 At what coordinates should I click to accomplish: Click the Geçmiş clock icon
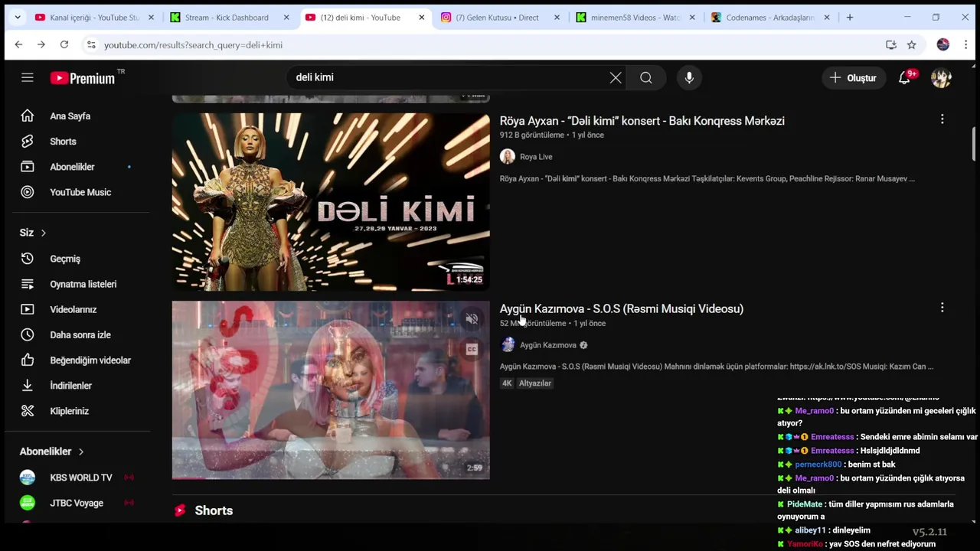click(x=28, y=259)
